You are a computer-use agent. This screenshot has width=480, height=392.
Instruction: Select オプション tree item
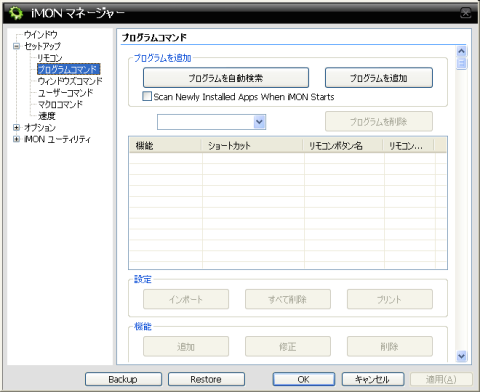coord(40,127)
